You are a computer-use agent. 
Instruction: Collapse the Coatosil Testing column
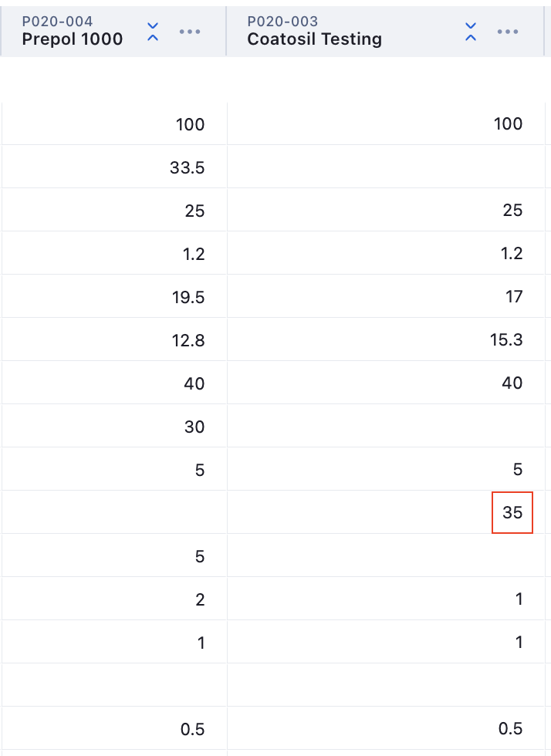click(470, 32)
